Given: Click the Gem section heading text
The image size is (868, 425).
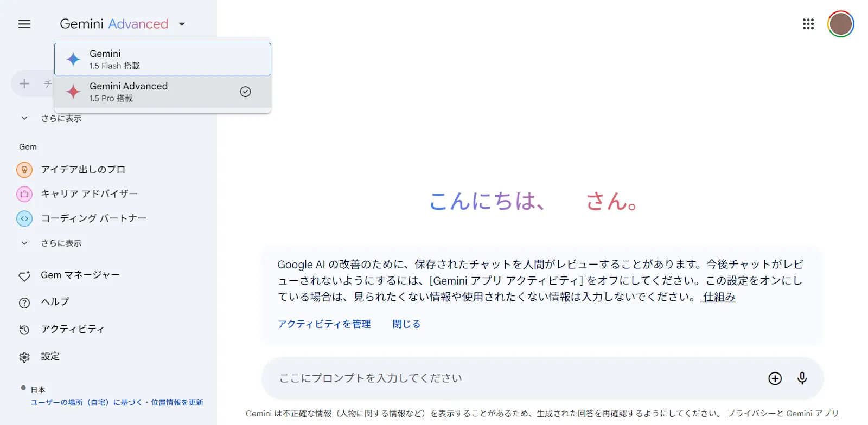Looking at the screenshot, I should (x=28, y=147).
